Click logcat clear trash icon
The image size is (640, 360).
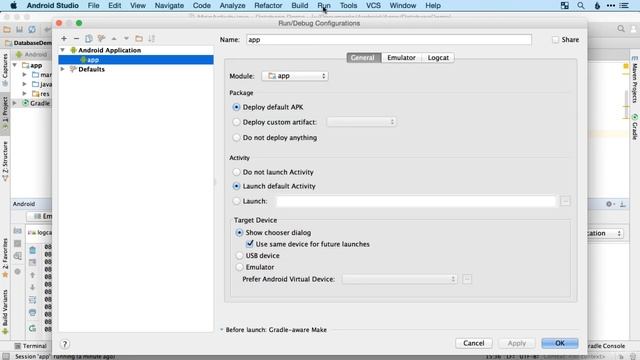pyautogui.click(x=33, y=250)
